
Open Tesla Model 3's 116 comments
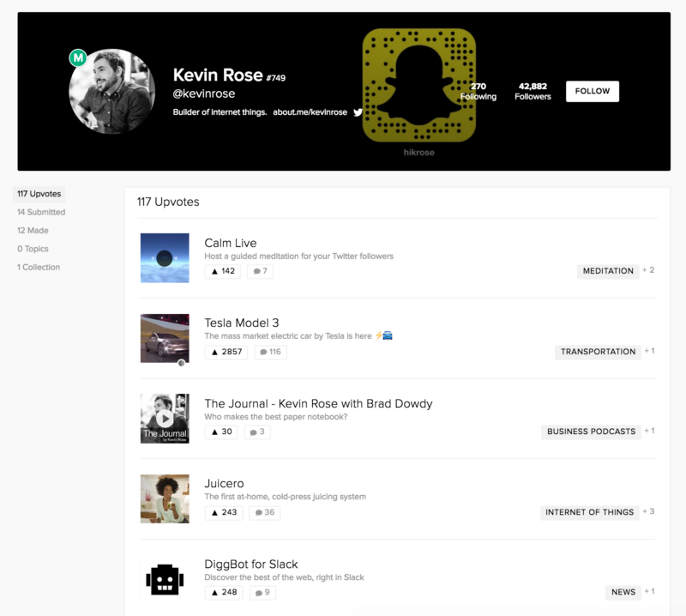click(270, 352)
